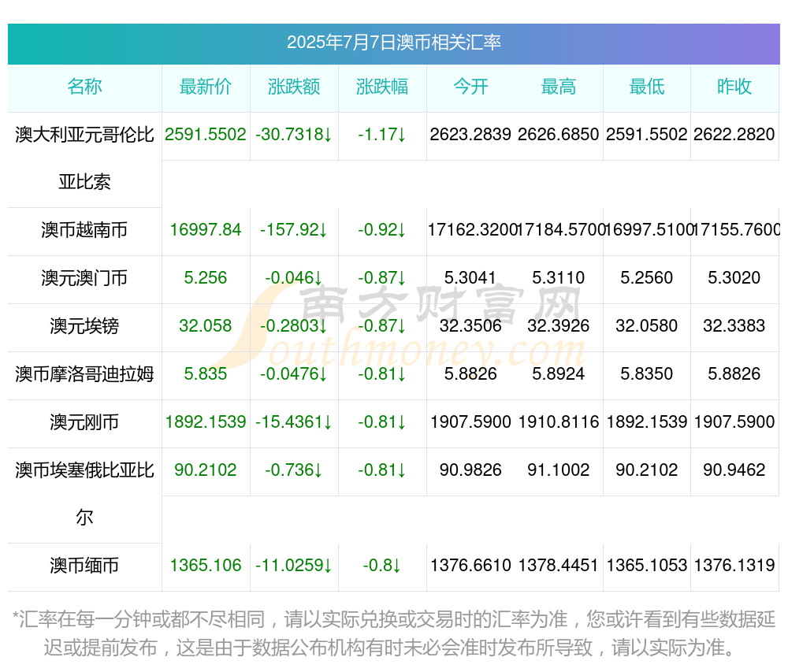The height and width of the screenshot is (672, 788).
Task: Select previous close 1376.1319
Action: pos(734,565)
